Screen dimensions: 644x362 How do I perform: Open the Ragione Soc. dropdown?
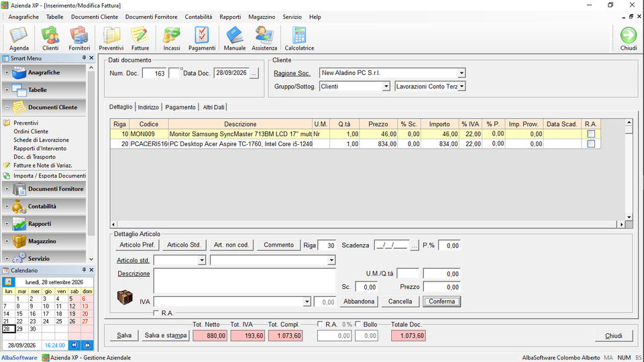coord(462,73)
